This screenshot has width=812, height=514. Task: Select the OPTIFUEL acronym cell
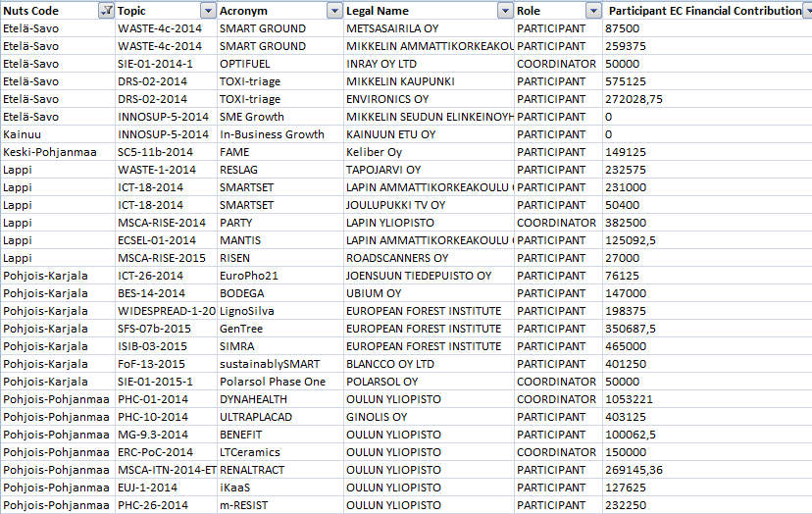pos(280,64)
